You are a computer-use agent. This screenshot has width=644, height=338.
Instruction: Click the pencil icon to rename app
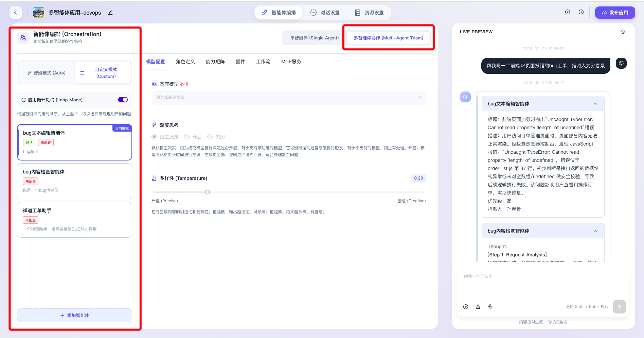click(x=110, y=13)
